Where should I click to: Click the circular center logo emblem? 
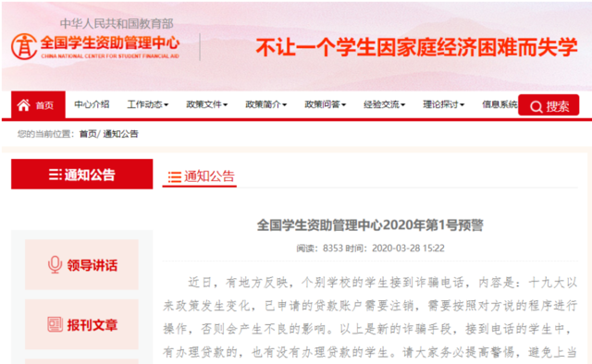tap(24, 46)
